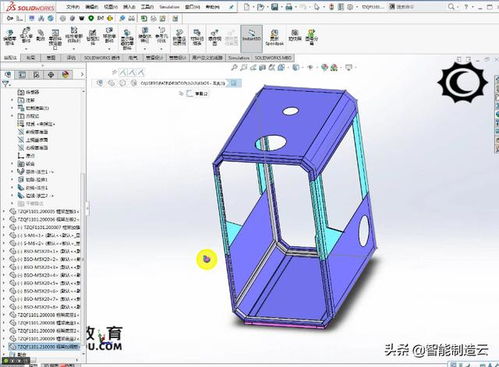Click the Zoom to Fit view icon
499x367 pixels.
point(234,68)
